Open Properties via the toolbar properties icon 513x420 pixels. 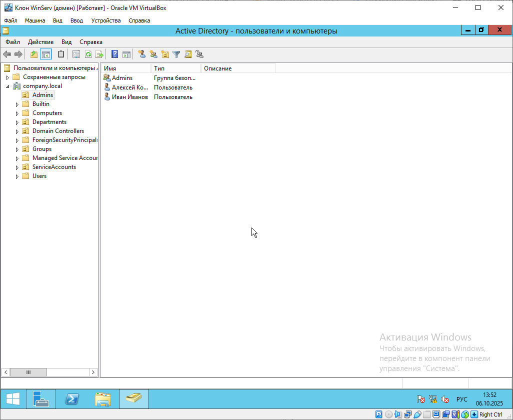(76, 54)
